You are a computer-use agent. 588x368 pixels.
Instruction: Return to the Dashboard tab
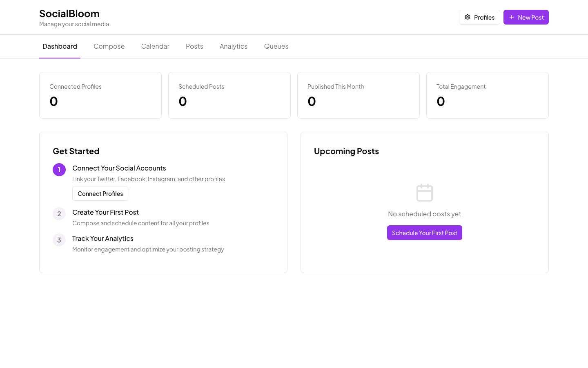60,46
